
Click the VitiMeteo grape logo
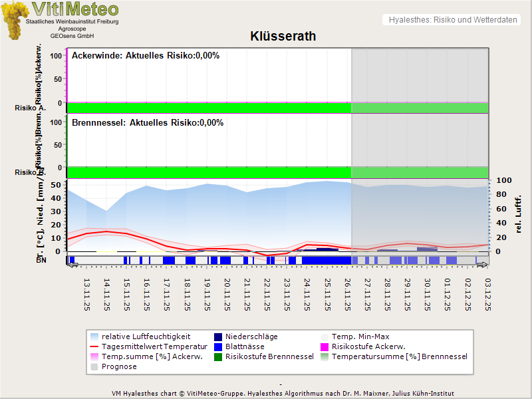coord(15,20)
